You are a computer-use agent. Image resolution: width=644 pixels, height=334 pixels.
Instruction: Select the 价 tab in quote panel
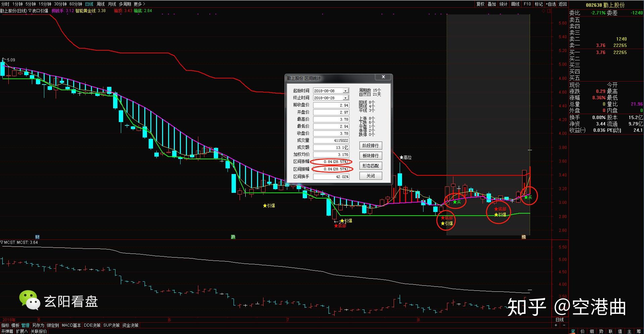(582, 331)
